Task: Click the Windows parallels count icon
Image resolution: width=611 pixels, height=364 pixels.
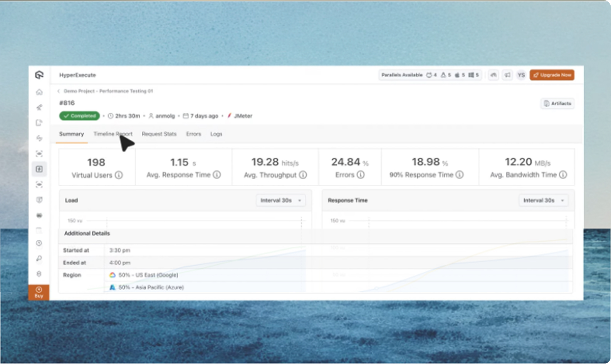Action: (x=471, y=75)
